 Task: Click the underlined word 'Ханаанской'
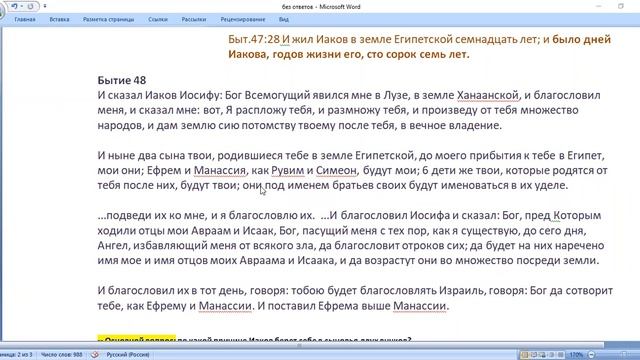488,96
